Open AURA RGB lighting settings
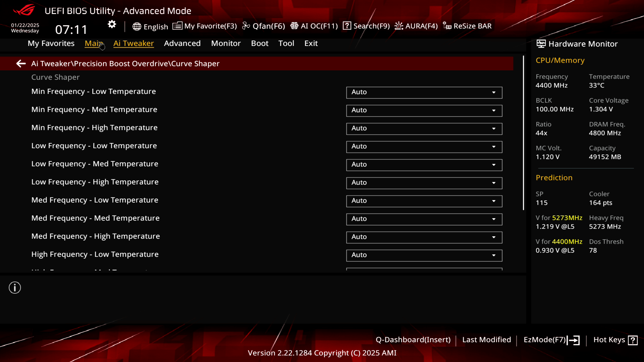 (415, 25)
